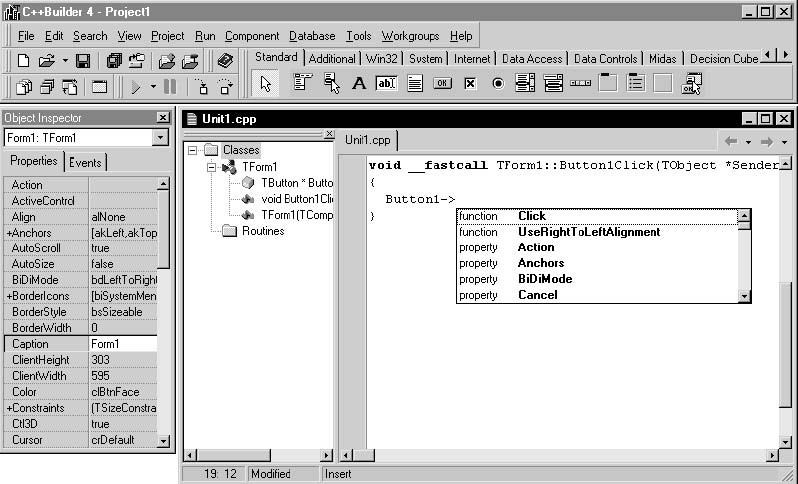This screenshot has width=798, height=484.
Task: Select the MainMenu component icon
Action: (302, 83)
